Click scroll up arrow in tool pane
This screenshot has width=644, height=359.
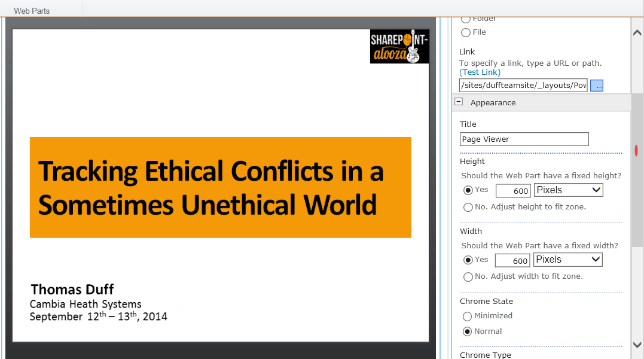(637, 33)
